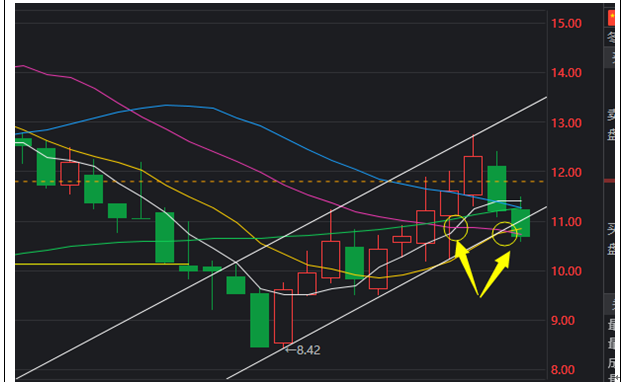Select the red candle peaking near 12.75
Image resolution: width=626 pixels, height=382 pixels.
pyautogui.click(x=473, y=176)
